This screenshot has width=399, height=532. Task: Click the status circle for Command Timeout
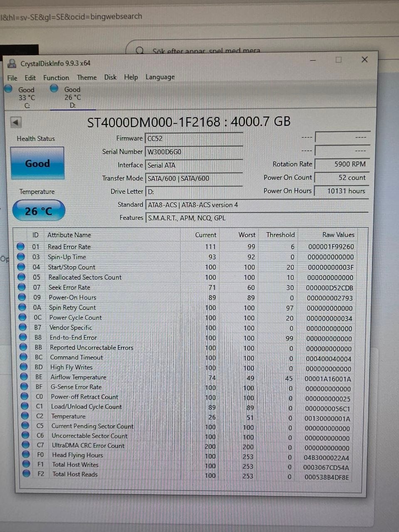pyautogui.click(x=24, y=357)
